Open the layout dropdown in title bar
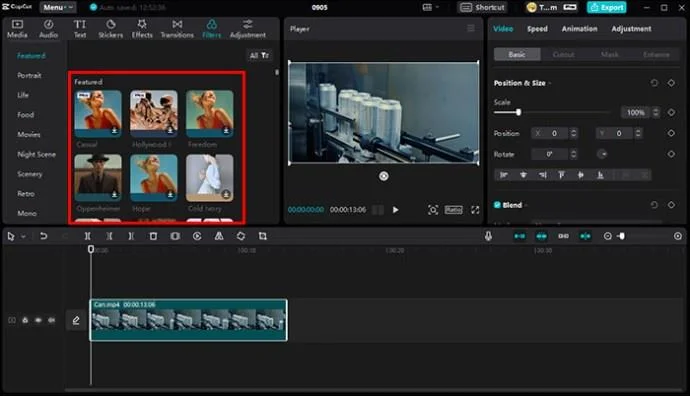Screen dimensions: 690x396 [x=431, y=7]
